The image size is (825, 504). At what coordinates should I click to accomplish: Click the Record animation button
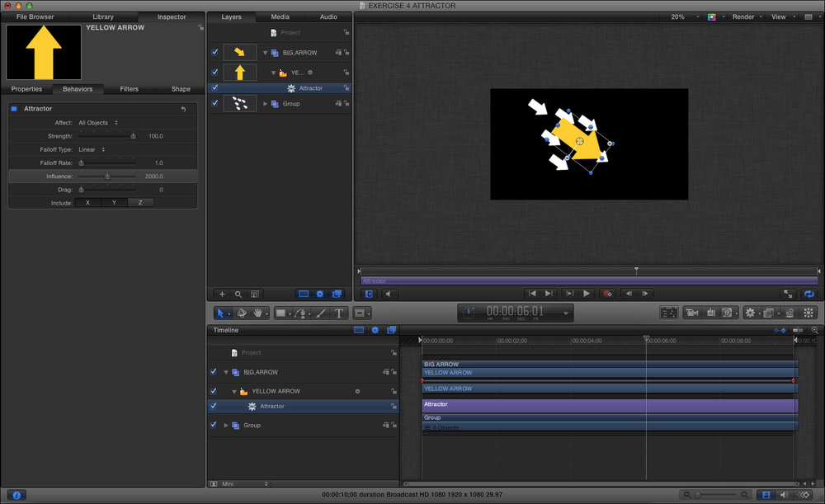click(607, 293)
